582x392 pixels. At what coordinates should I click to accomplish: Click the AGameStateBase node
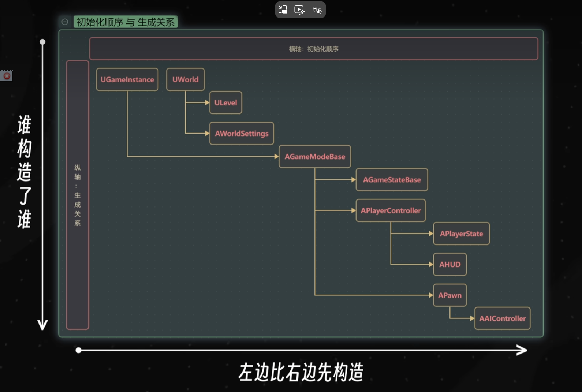pos(392,180)
